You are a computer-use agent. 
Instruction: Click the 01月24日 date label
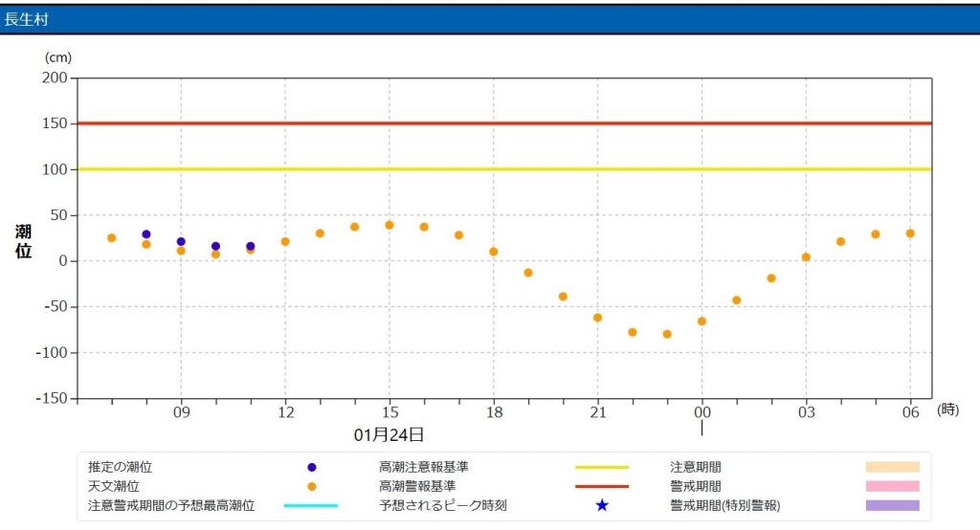[x=389, y=435]
